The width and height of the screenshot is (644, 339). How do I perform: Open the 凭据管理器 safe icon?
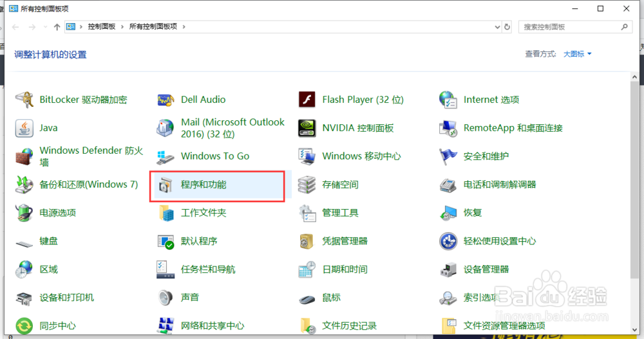coord(307,241)
